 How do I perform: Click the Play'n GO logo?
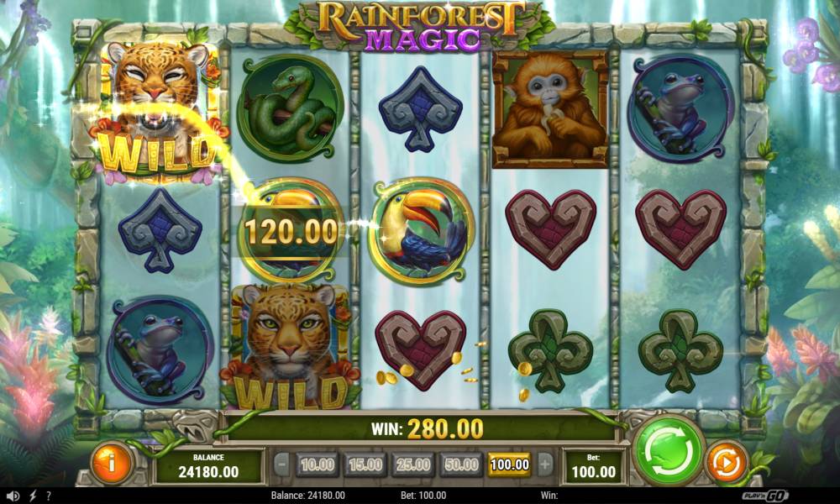click(x=765, y=496)
